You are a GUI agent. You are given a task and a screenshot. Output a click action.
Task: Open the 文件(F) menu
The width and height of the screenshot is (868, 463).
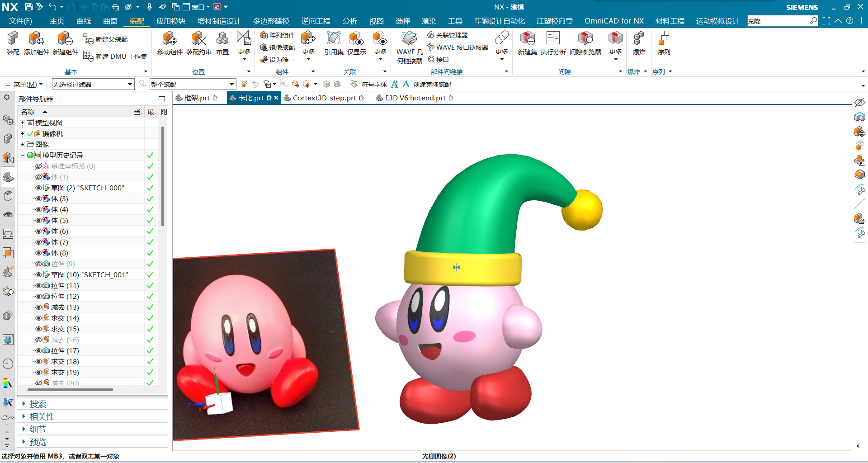coord(21,21)
